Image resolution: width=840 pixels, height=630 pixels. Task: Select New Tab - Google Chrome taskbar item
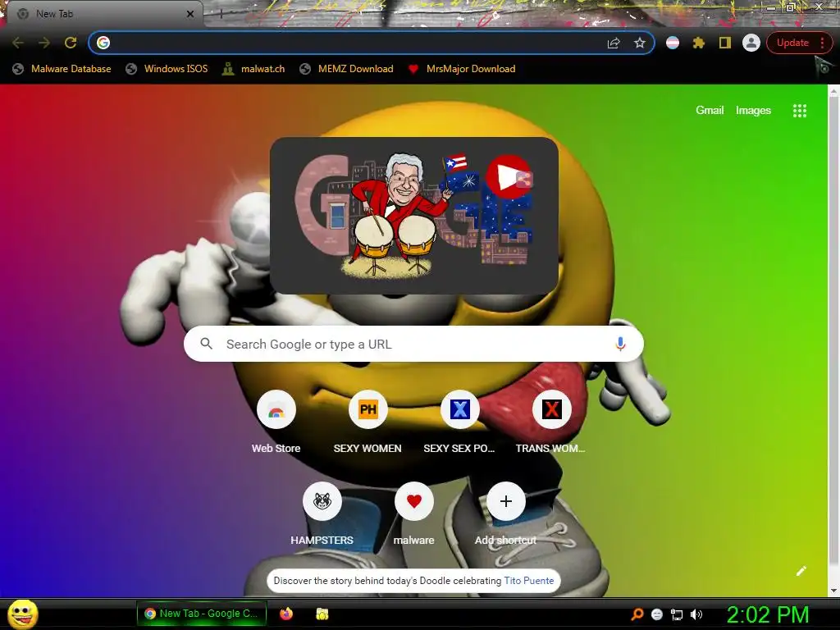[202, 614]
